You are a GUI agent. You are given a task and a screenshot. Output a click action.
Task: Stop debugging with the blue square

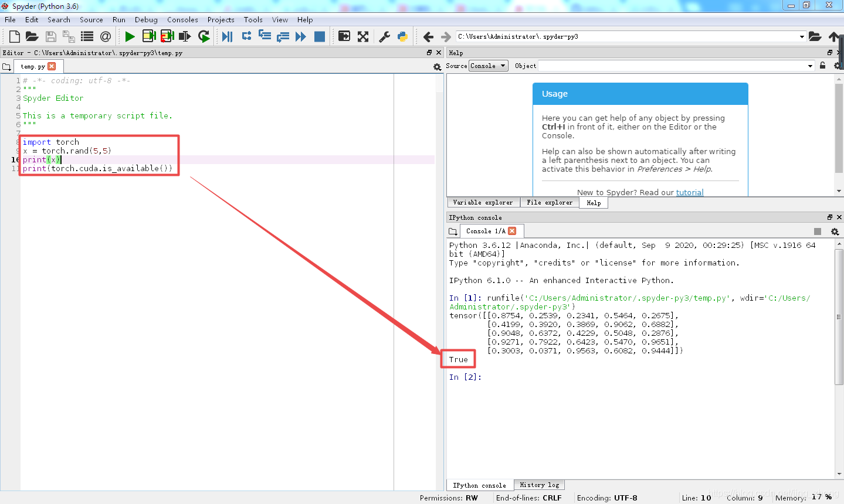(x=320, y=36)
